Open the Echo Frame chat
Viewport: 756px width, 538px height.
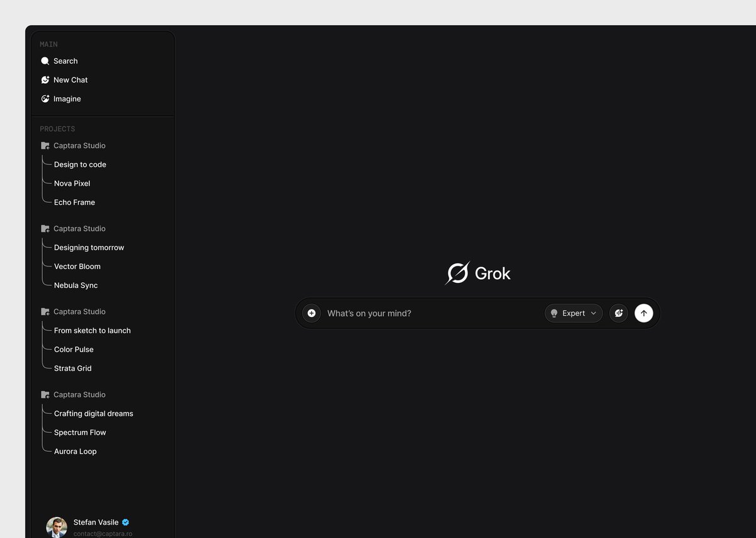(x=74, y=202)
